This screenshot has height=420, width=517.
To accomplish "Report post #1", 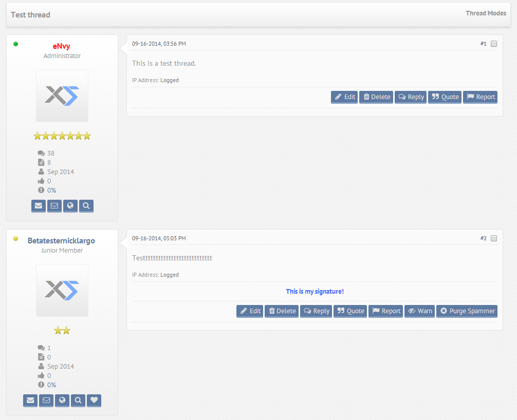I will [x=480, y=97].
